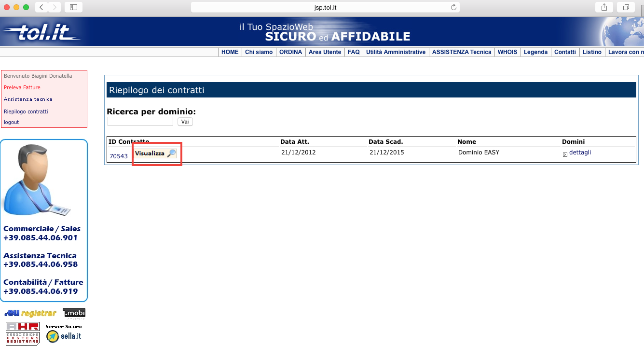Open the WHOIS menu item

coord(507,52)
